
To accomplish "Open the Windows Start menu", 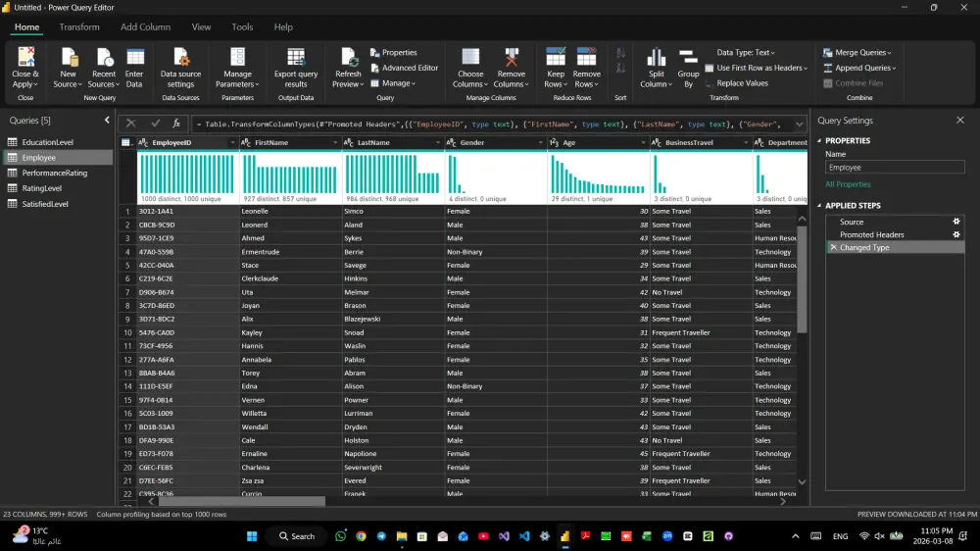I will point(252,536).
